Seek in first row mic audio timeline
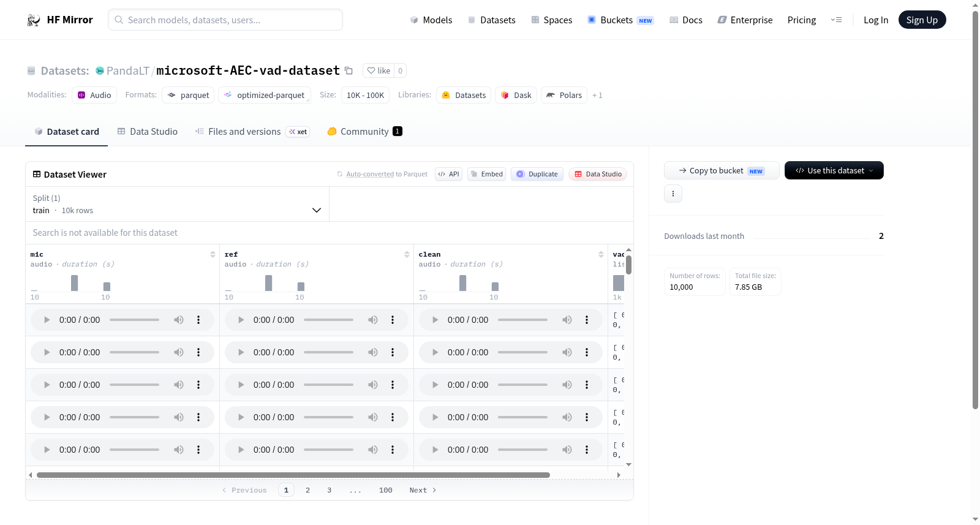Screen dimensions: 980x525 pos(134,320)
